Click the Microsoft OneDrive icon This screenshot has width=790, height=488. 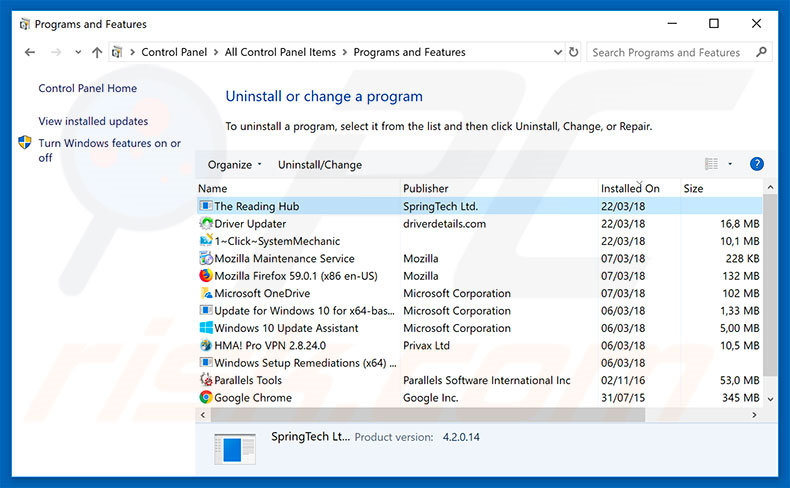[x=206, y=293]
